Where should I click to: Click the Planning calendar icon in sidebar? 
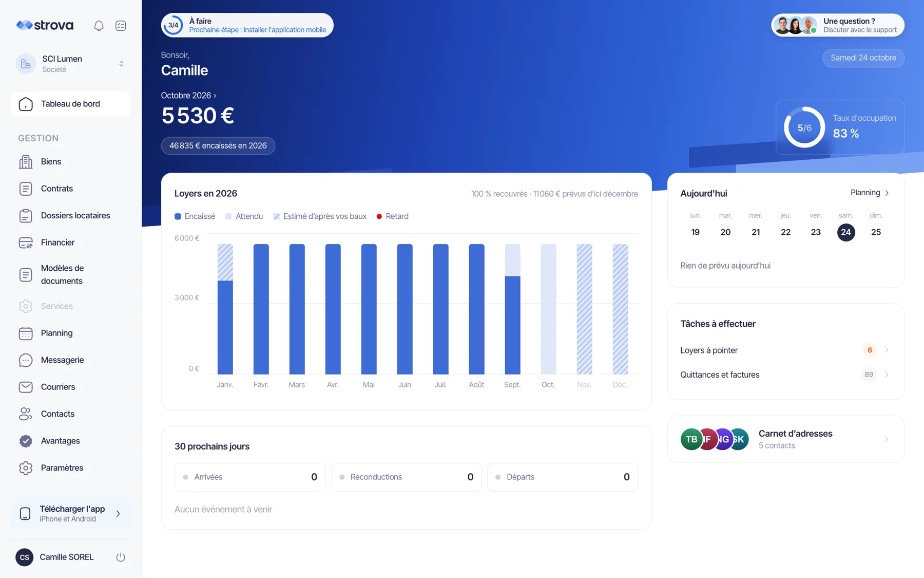[26, 333]
